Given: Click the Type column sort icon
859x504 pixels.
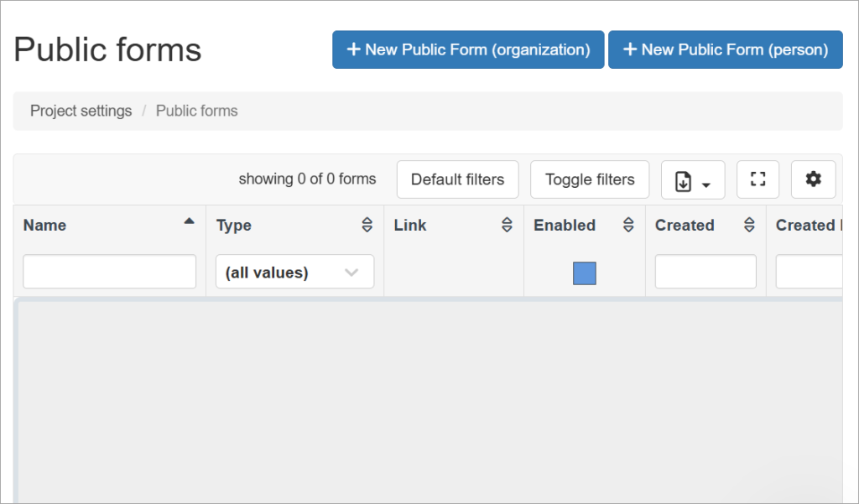Looking at the screenshot, I should (367, 225).
